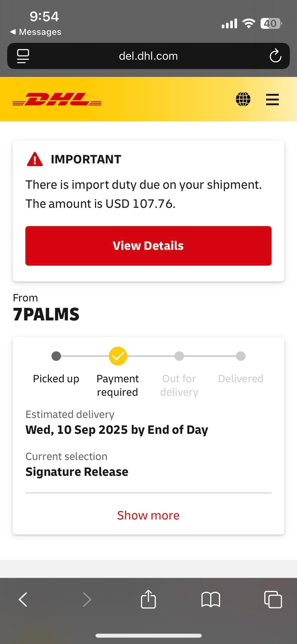297x644 pixels.
Task: Tap Safari forward arrow
Action: (87, 599)
